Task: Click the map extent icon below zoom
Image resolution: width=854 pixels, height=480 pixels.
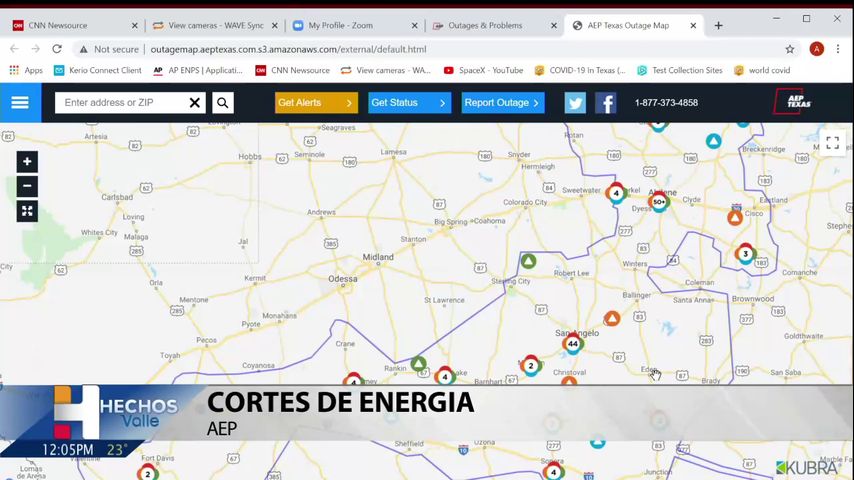Action: (x=27, y=211)
